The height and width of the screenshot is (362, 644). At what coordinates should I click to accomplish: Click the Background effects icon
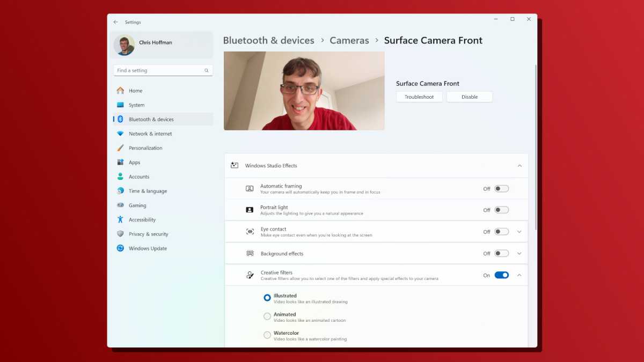[250, 253]
